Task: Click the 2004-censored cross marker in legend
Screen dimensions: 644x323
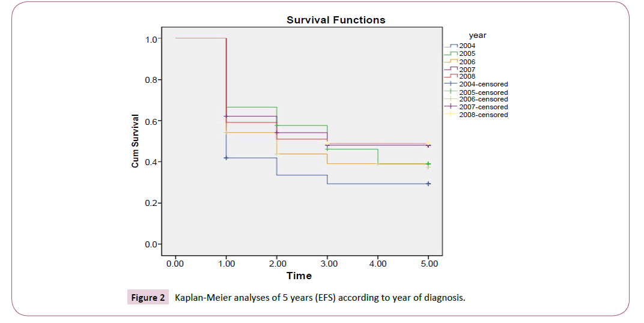Action: (x=451, y=84)
